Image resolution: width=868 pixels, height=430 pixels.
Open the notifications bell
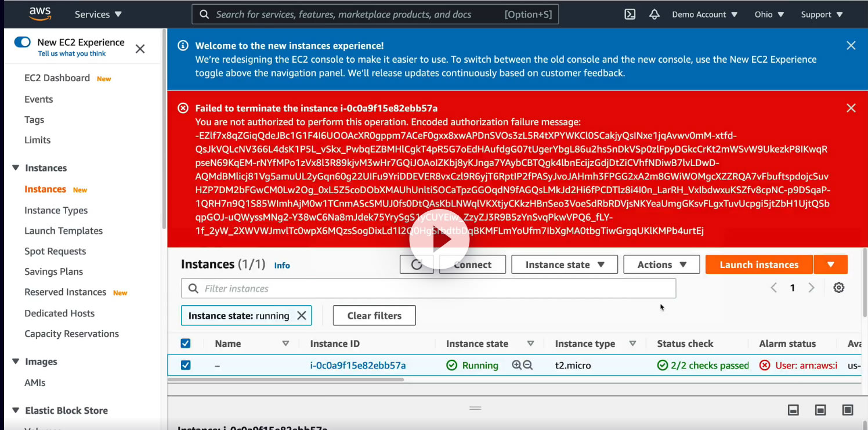click(654, 15)
